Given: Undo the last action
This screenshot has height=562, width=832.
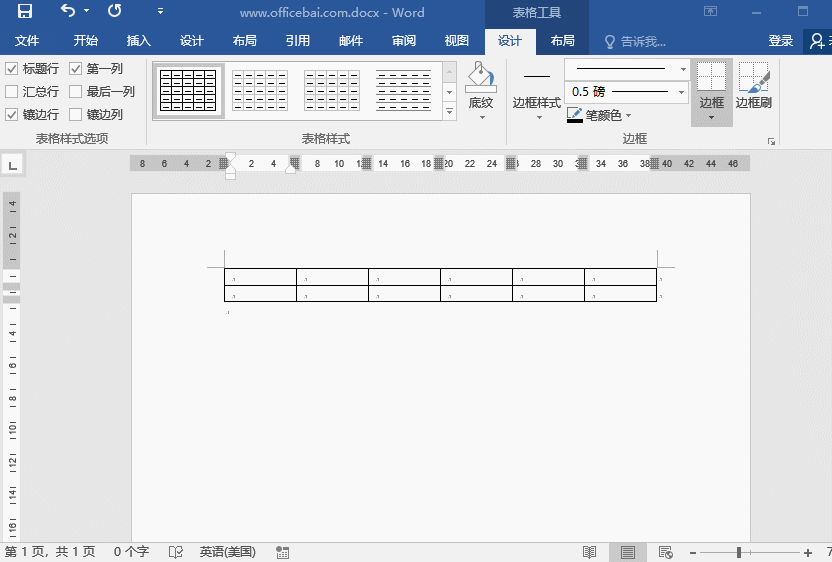Looking at the screenshot, I should click(67, 11).
